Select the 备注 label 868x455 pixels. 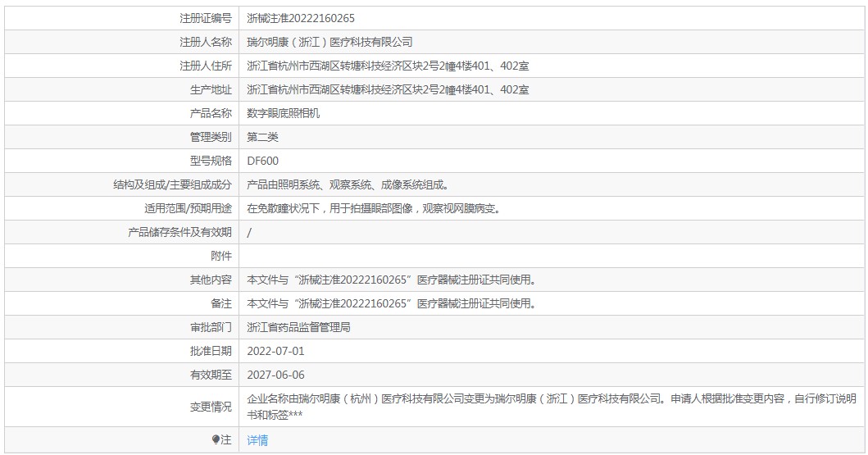click(221, 304)
